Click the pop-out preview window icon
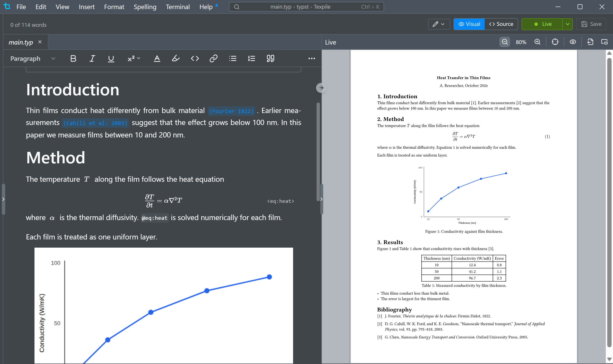 [x=604, y=42]
